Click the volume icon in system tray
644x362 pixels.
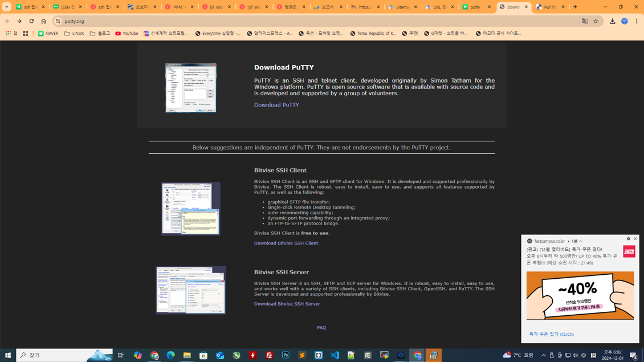click(576, 355)
